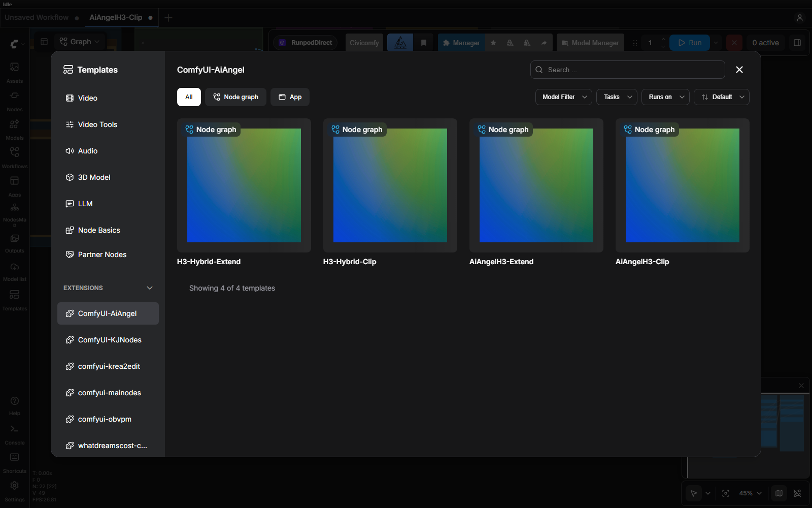Open the Apps sidebar panel
Viewport: 812px width, 508px height.
[15, 186]
